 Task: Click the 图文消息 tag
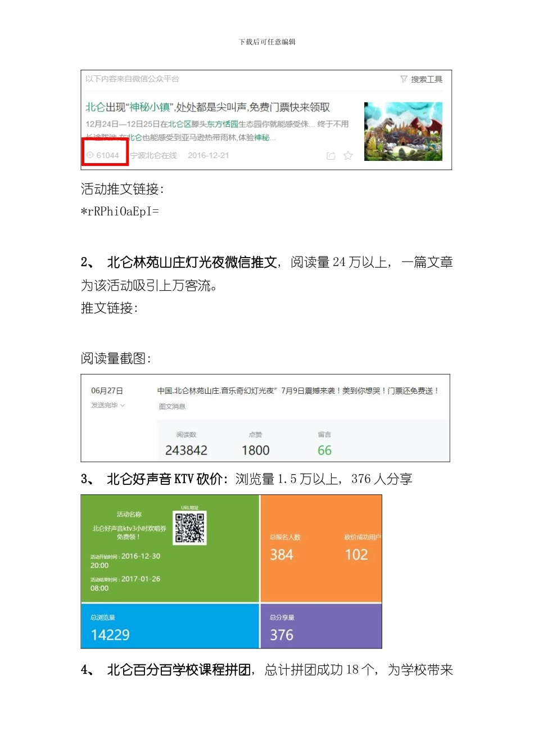[172, 407]
